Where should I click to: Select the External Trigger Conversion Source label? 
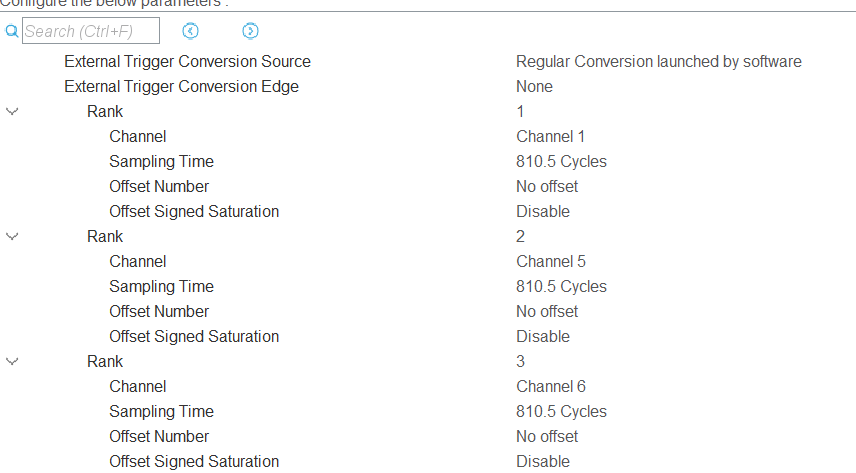click(187, 61)
